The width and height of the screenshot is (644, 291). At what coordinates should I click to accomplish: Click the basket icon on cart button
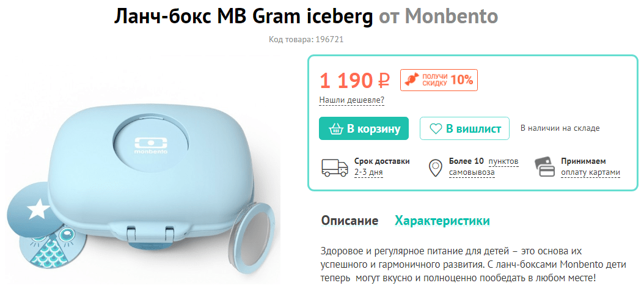pyautogui.click(x=336, y=128)
